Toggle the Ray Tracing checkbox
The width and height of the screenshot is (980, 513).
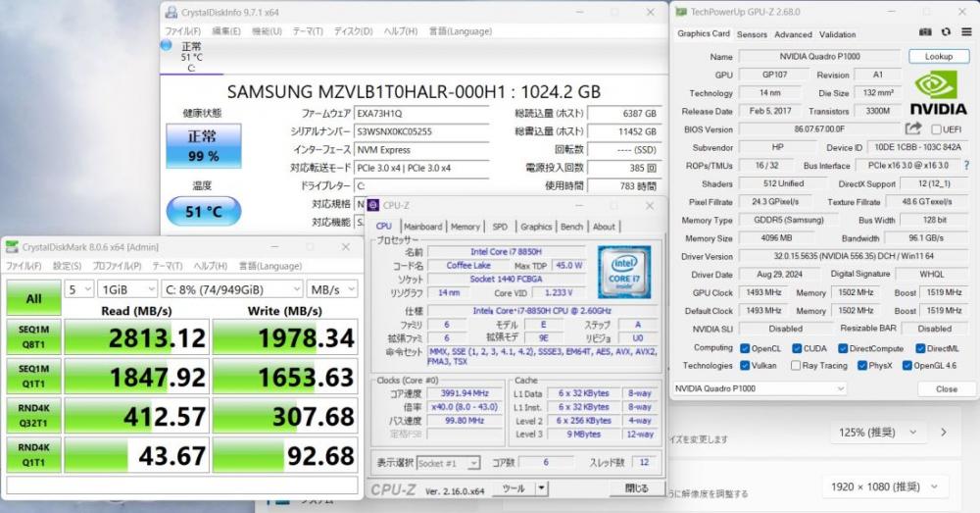[796, 365]
